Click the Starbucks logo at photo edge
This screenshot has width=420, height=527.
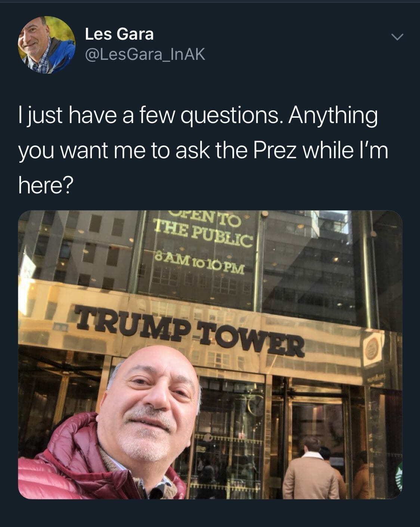point(399,475)
